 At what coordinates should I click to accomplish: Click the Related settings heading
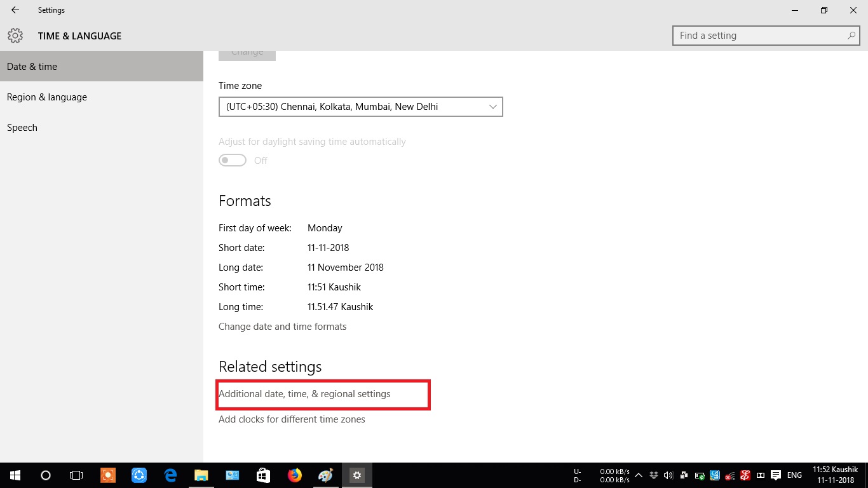pyautogui.click(x=270, y=367)
